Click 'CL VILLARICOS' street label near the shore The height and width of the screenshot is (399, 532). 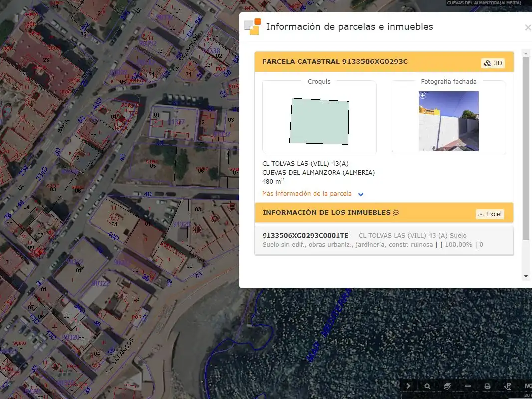120,356
